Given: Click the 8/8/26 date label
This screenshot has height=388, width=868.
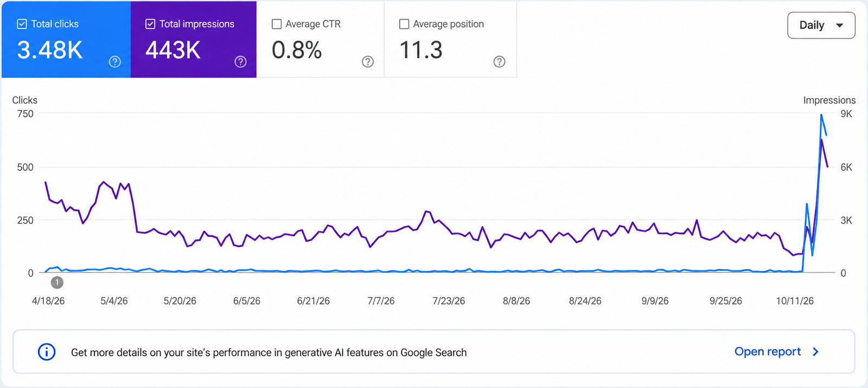Looking at the screenshot, I should click(x=516, y=301).
